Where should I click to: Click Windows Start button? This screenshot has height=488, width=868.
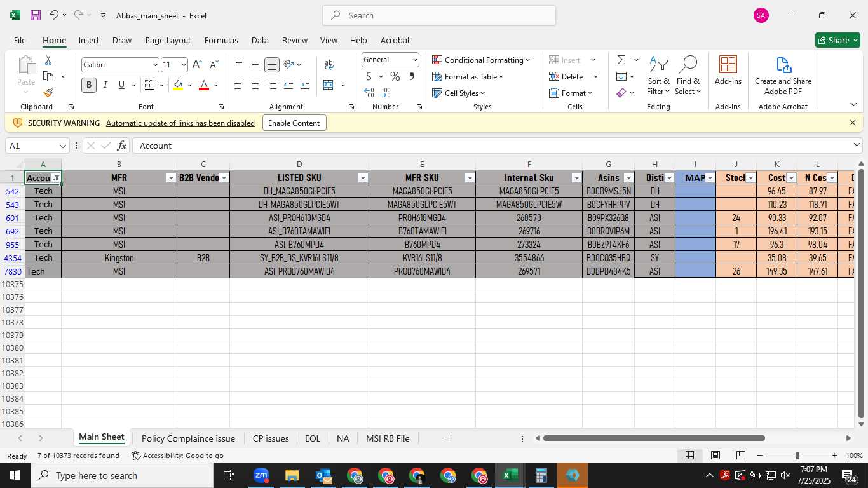click(x=15, y=475)
